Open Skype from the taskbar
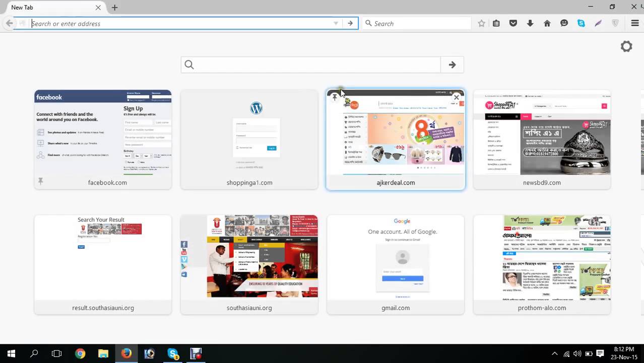 [x=173, y=353]
